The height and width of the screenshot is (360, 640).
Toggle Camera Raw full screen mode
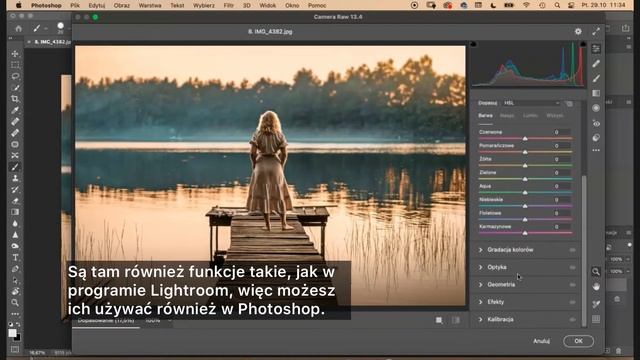pyautogui.click(x=596, y=31)
